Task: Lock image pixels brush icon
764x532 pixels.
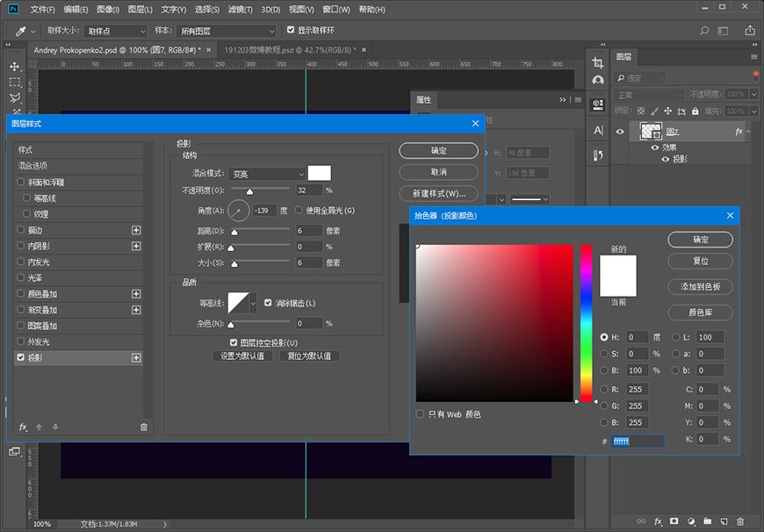Action: 655,111
